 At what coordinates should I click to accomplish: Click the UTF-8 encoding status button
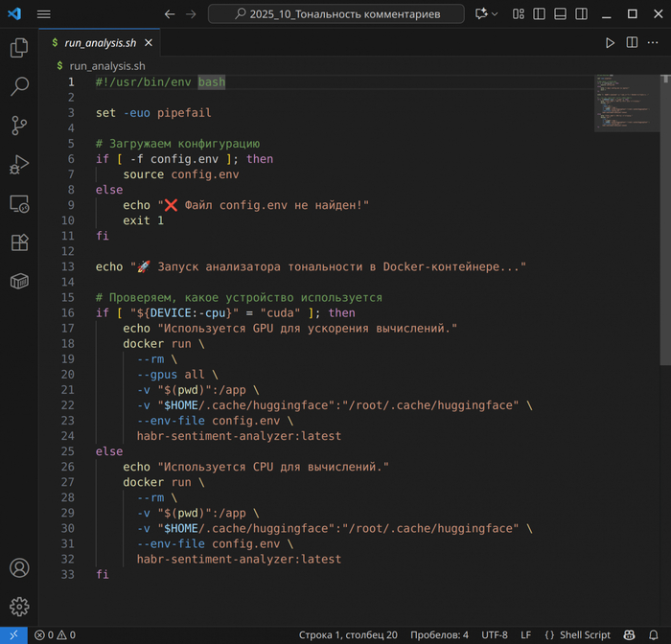tap(495, 634)
